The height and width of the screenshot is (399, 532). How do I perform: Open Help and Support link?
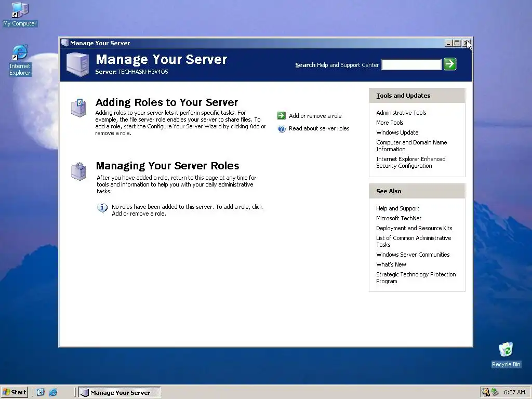(397, 208)
